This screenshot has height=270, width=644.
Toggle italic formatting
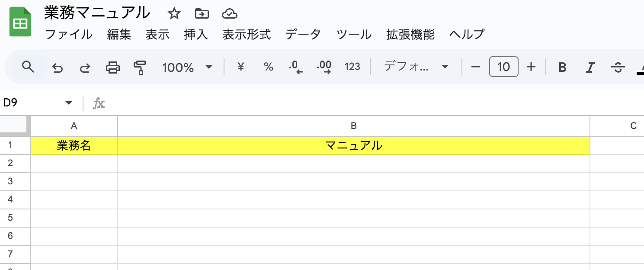[590, 67]
